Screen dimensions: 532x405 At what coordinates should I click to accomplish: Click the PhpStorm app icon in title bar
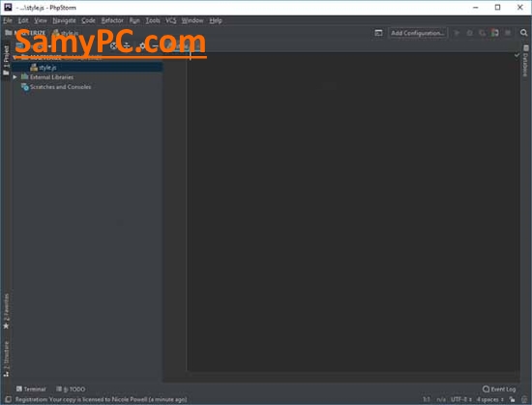click(8, 7)
